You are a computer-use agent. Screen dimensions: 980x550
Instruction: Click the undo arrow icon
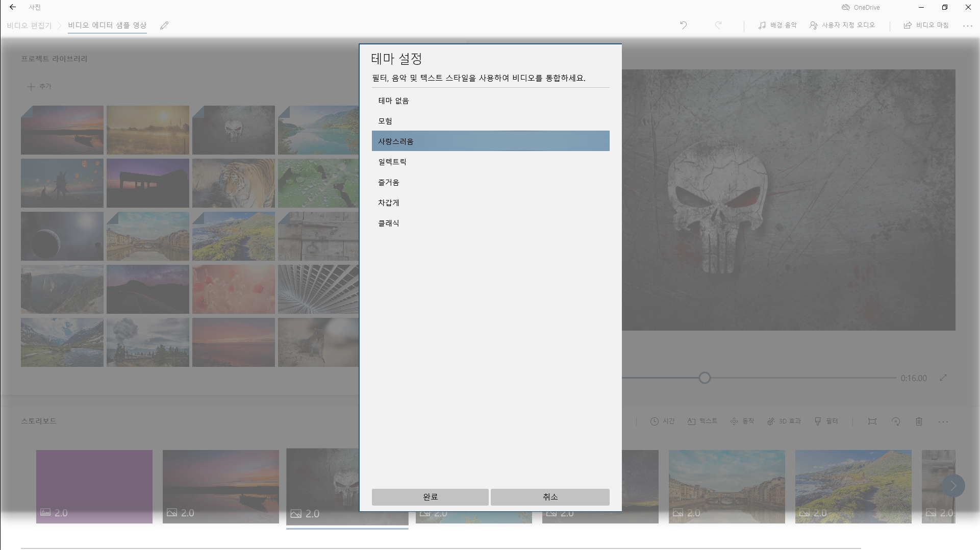[684, 25]
